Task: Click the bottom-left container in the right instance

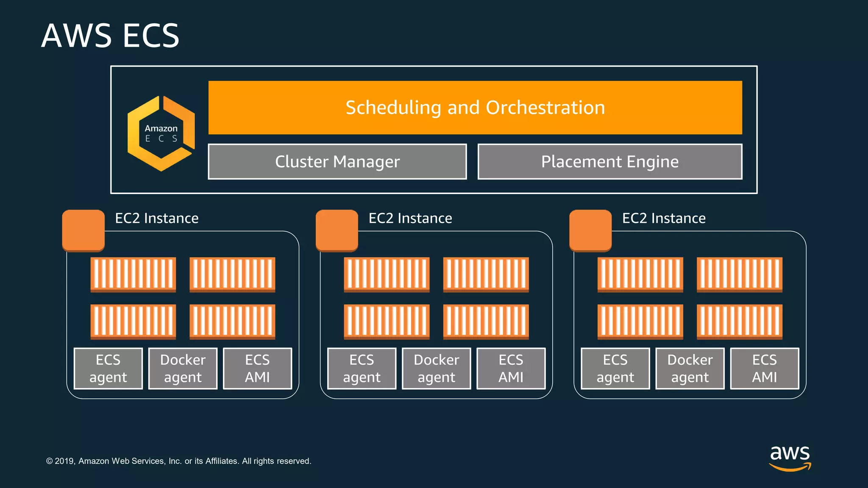Action: point(640,321)
